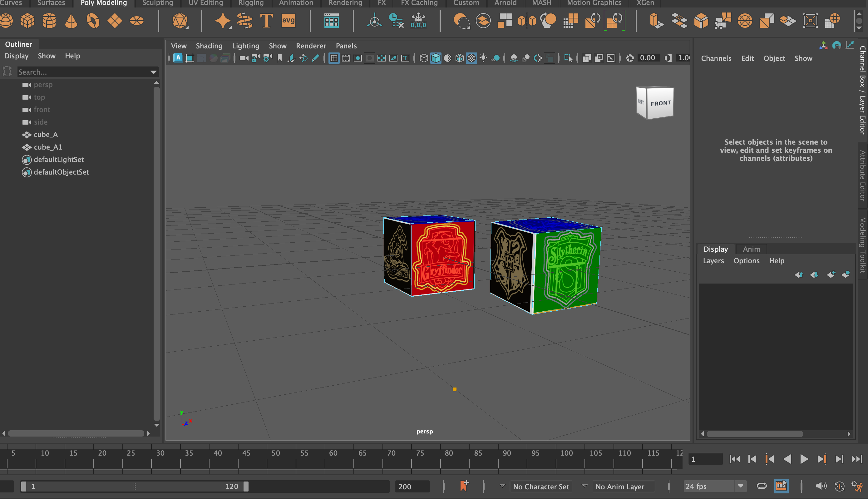Create a polygon cone from the shelf
Viewport: 868px width, 499px height.
(71, 21)
